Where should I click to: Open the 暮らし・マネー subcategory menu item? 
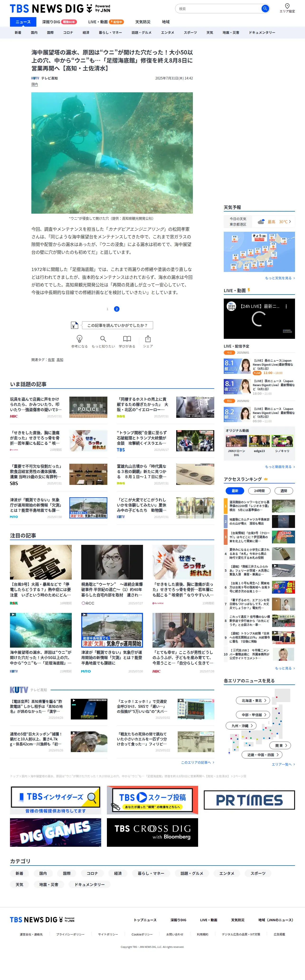click(110, 33)
